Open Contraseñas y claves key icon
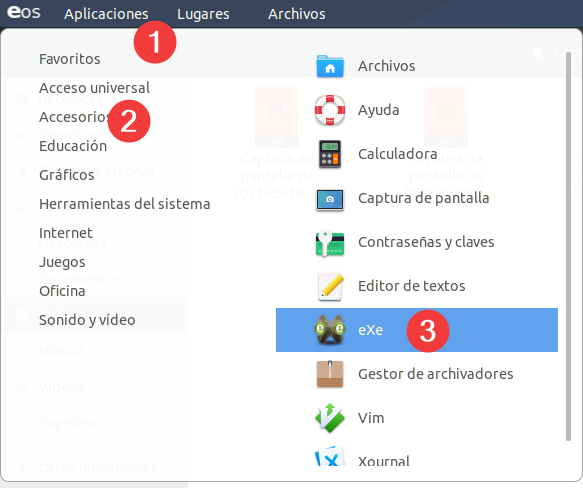 pyautogui.click(x=330, y=243)
